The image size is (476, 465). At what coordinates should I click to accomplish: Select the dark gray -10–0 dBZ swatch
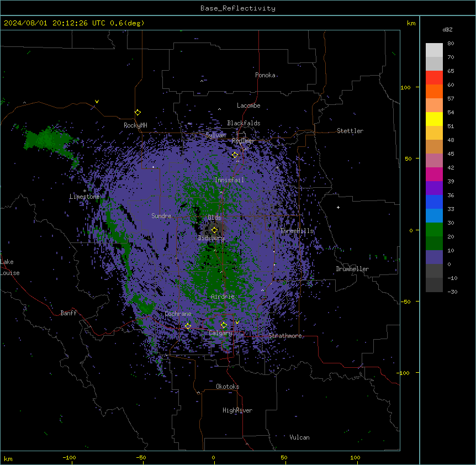pyautogui.click(x=434, y=271)
